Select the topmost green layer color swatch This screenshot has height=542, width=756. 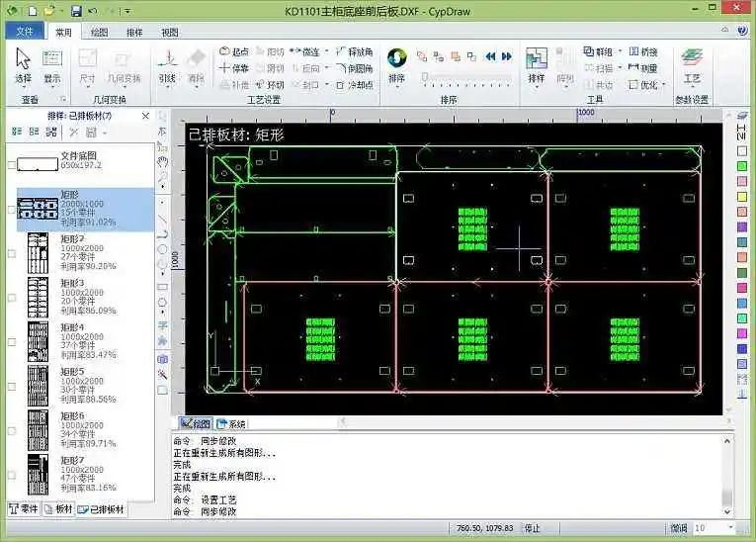tap(742, 166)
